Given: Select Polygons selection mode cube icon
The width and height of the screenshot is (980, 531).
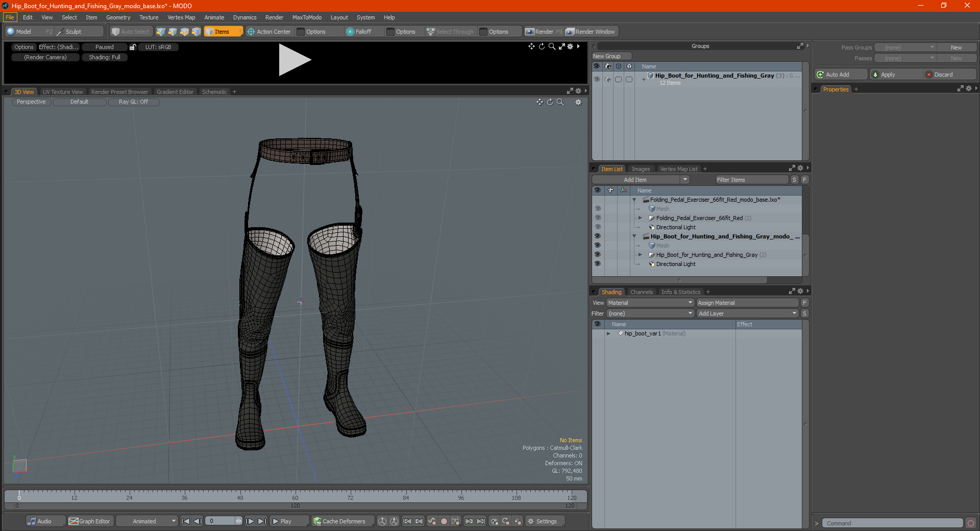Looking at the screenshot, I should [184, 32].
